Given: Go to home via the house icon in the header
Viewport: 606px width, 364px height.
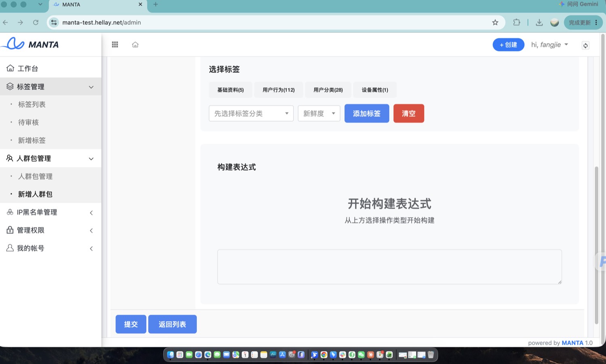Looking at the screenshot, I should 135,44.
